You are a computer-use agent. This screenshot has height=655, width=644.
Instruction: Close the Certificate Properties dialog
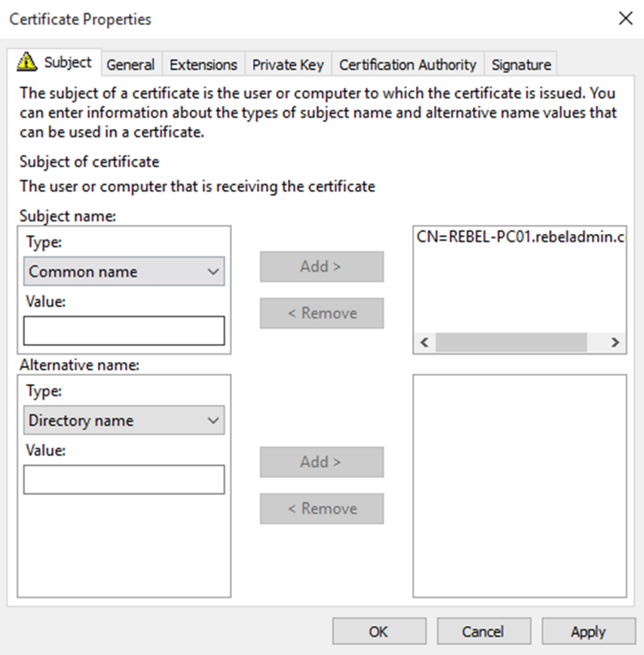[625, 19]
